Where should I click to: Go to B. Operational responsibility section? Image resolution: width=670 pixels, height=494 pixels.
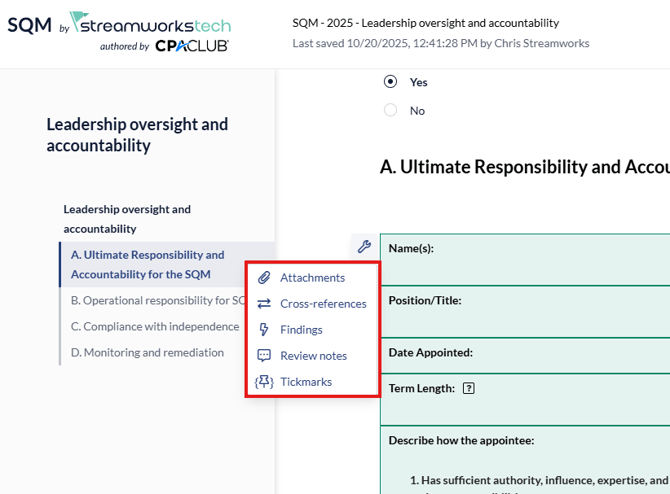157,300
